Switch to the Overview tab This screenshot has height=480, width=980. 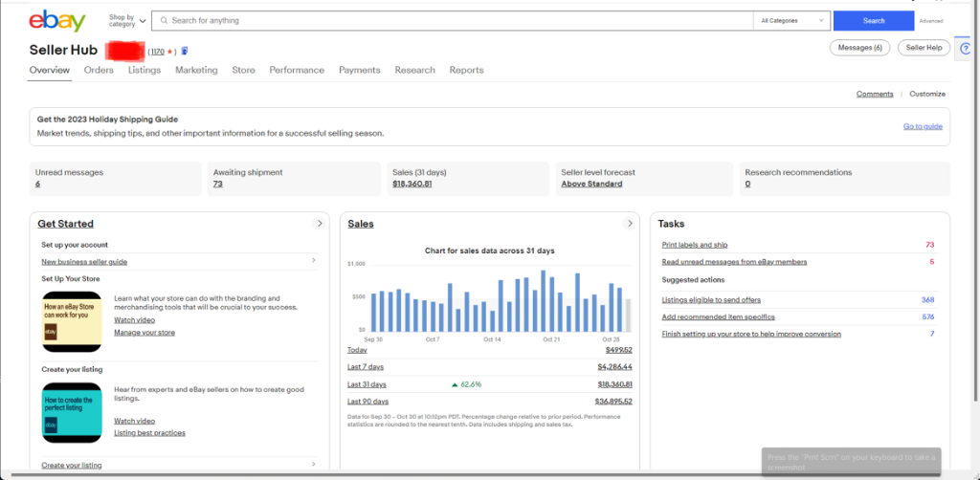click(50, 70)
